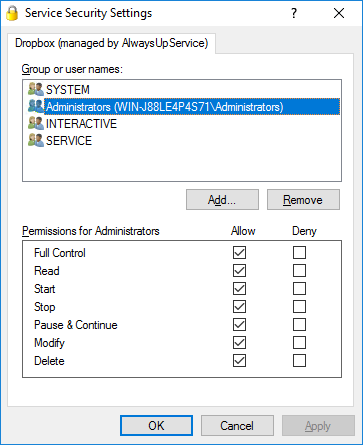Click the SERVICE group icon

point(36,140)
